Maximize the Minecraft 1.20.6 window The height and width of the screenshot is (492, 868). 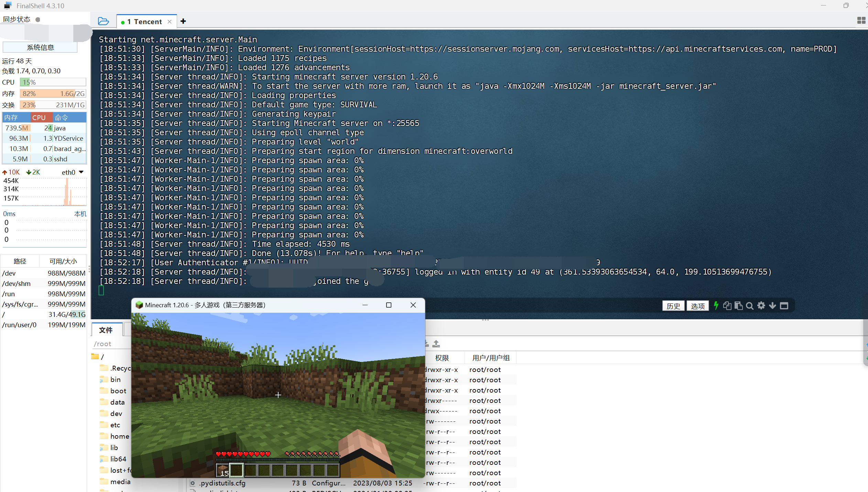pyautogui.click(x=389, y=305)
